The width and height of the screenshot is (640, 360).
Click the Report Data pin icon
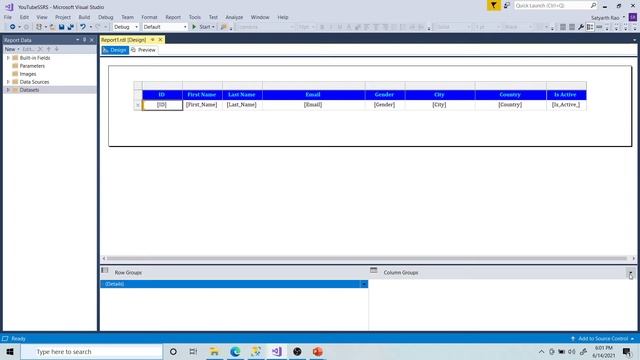point(84,40)
